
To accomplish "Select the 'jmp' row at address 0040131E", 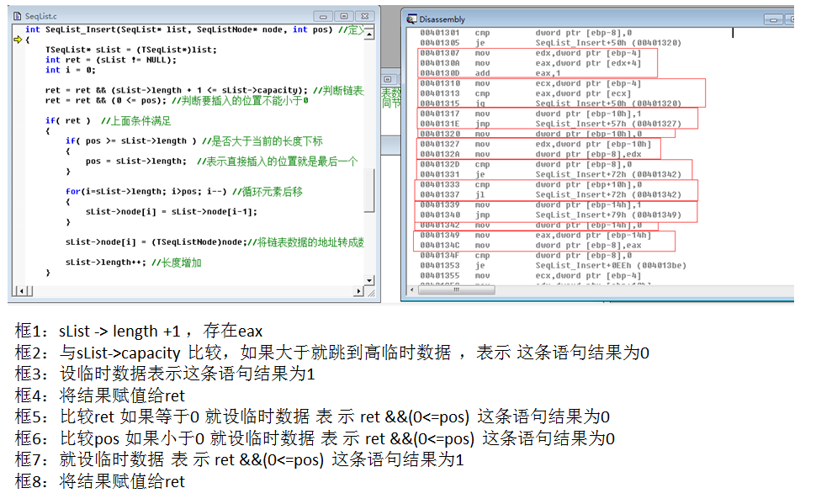I will [x=551, y=124].
